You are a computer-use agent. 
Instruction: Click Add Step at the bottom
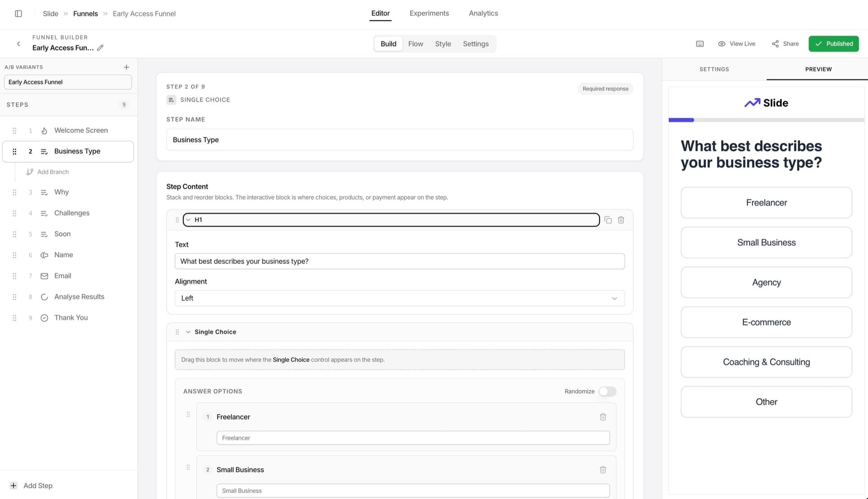point(31,486)
